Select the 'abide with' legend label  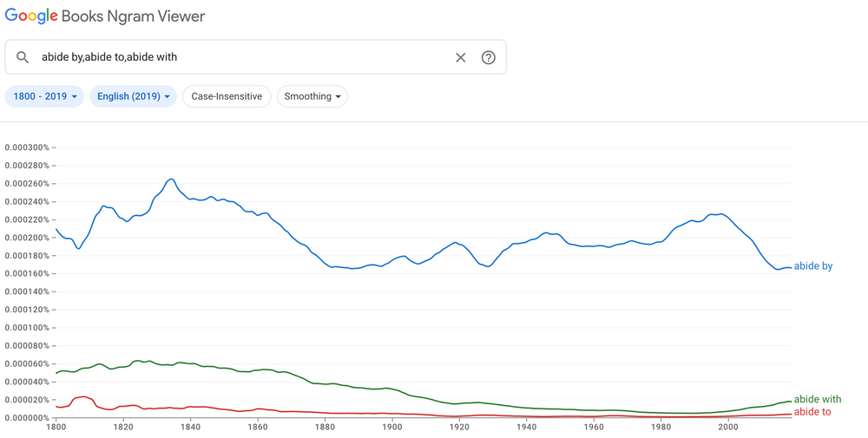point(818,400)
